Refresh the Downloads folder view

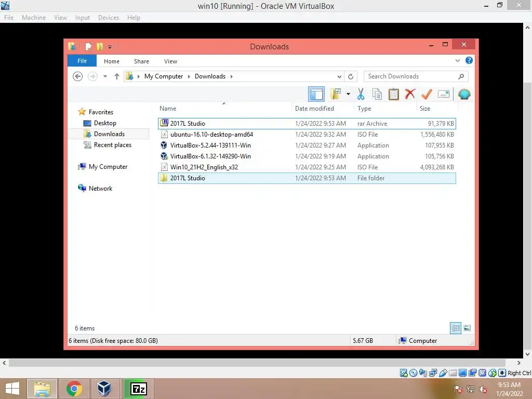[351, 77]
